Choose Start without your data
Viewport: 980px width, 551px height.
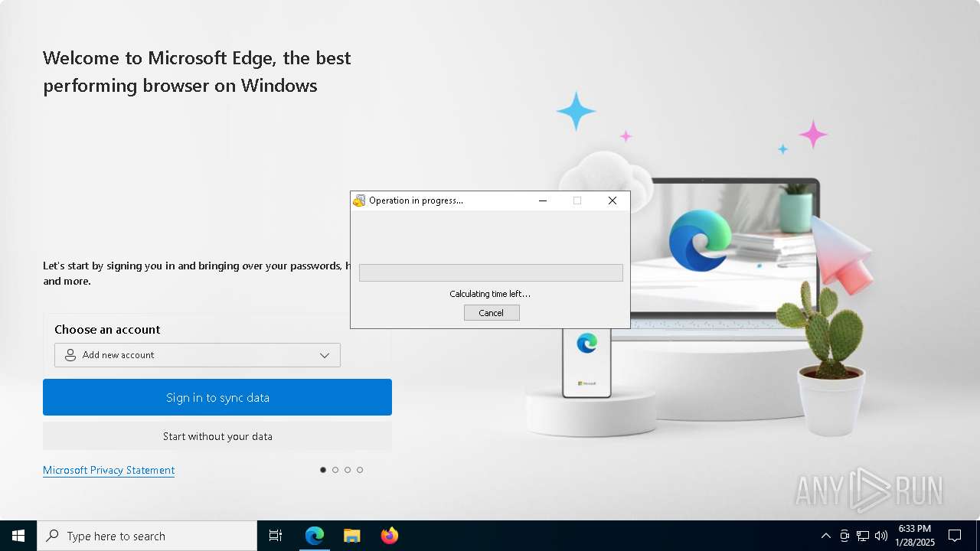217,436
